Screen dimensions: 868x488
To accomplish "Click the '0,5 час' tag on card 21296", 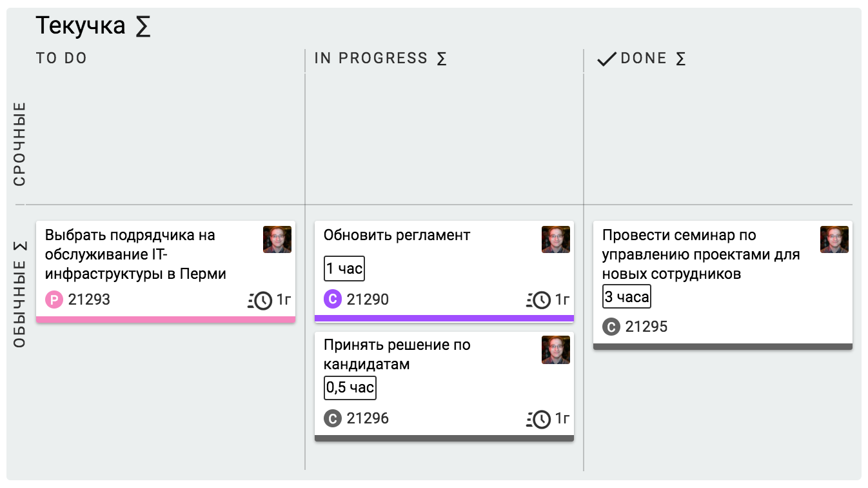I will click(x=350, y=387).
